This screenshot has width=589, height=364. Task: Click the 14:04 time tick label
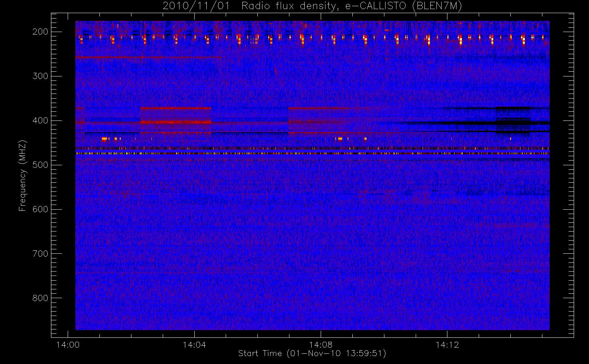(x=194, y=345)
